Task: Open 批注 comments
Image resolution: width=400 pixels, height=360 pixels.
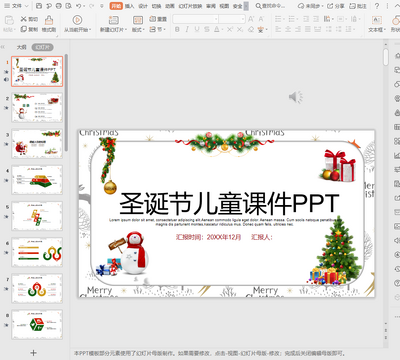Action: (x=358, y=6)
